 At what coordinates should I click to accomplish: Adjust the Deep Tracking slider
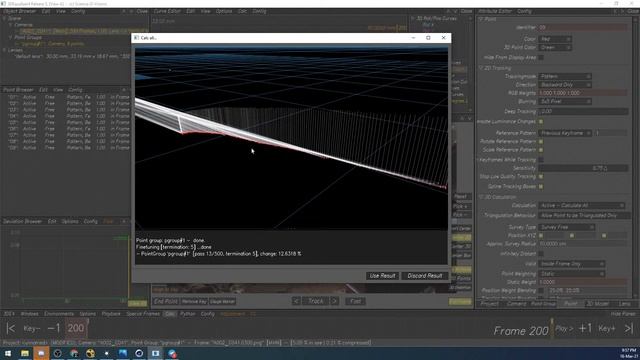coord(583,111)
